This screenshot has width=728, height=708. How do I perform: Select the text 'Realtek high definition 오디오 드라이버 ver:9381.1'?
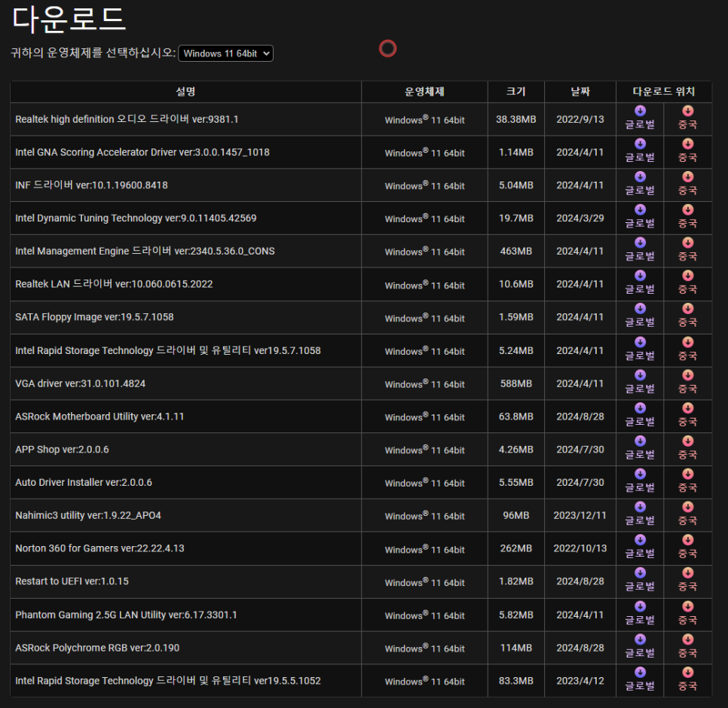coord(127,119)
